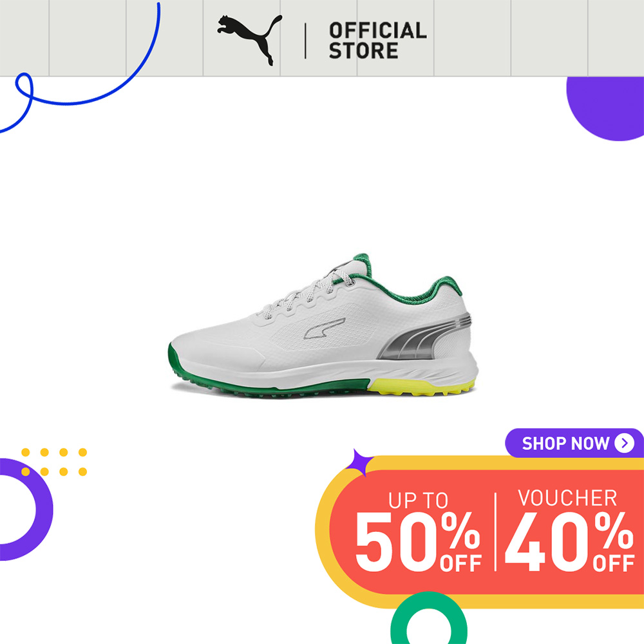Click the yellow heel sole of shoe
644x644 pixels.
[x=421, y=386]
